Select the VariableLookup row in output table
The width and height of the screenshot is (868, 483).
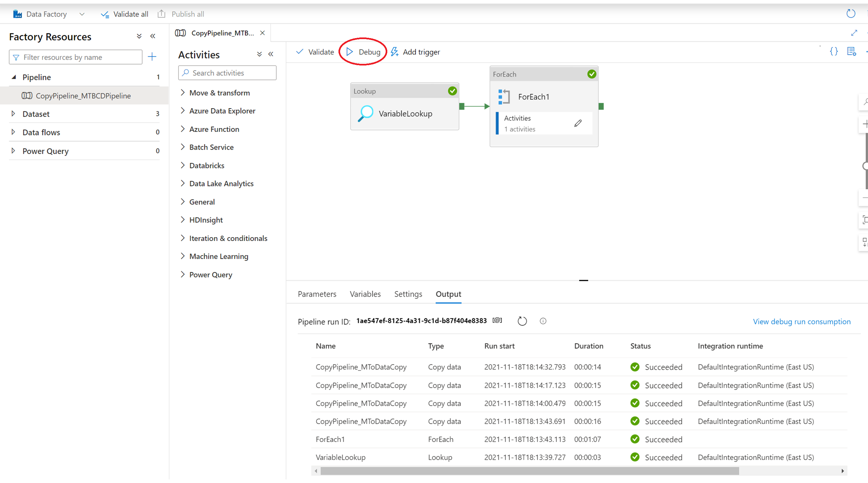(x=579, y=457)
